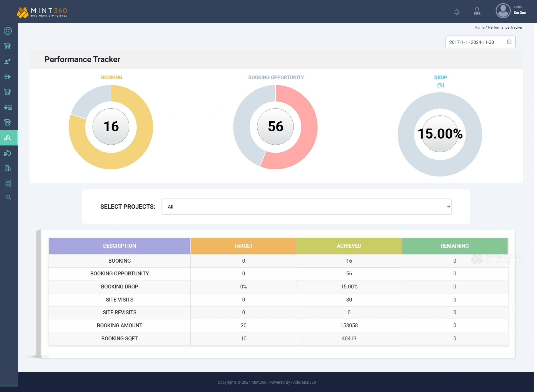The width and height of the screenshot is (537, 392).
Task: Open the checklist document sidebar icon
Action: tap(8, 184)
